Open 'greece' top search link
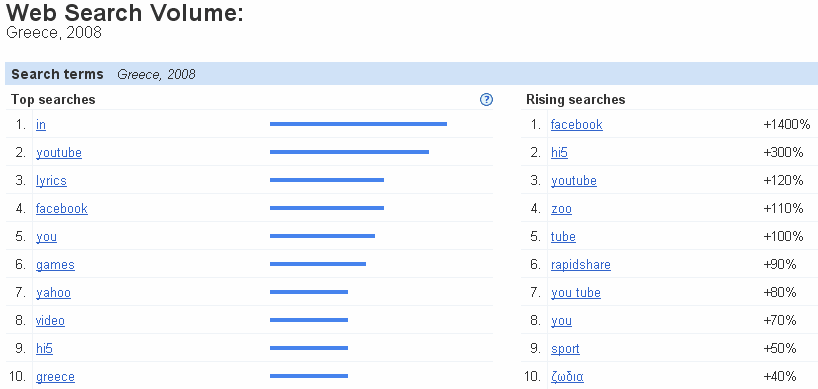818x389 pixels. coord(55,377)
